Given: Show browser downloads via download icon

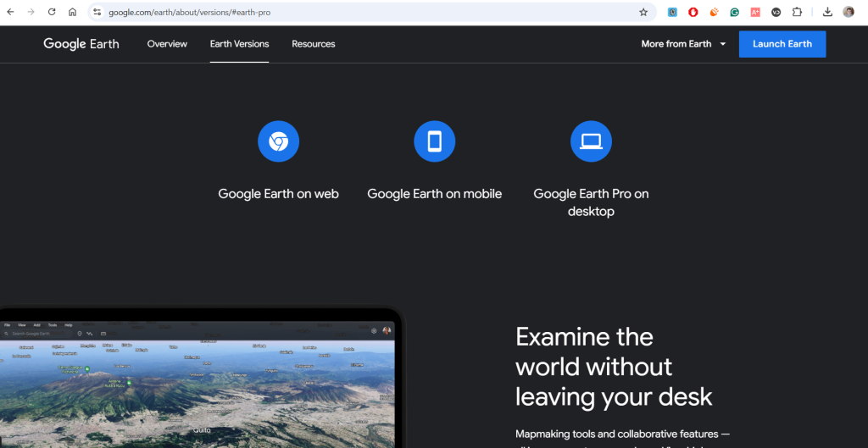Looking at the screenshot, I should [x=827, y=12].
